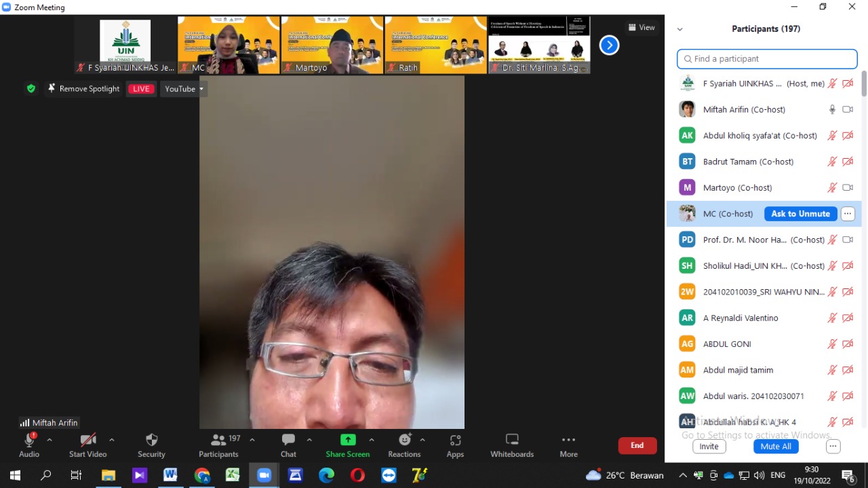This screenshot has height=488, width=868.
Task: Click the green Share Screen icon
Action: [348, 440]
